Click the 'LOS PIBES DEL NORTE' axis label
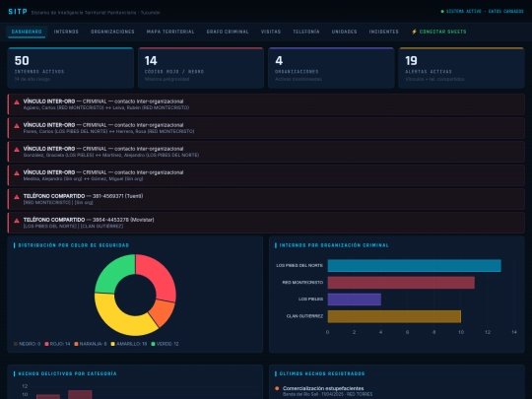Image resolution: width=532 pixels, height=399 pixels. (x=299, y=266)
